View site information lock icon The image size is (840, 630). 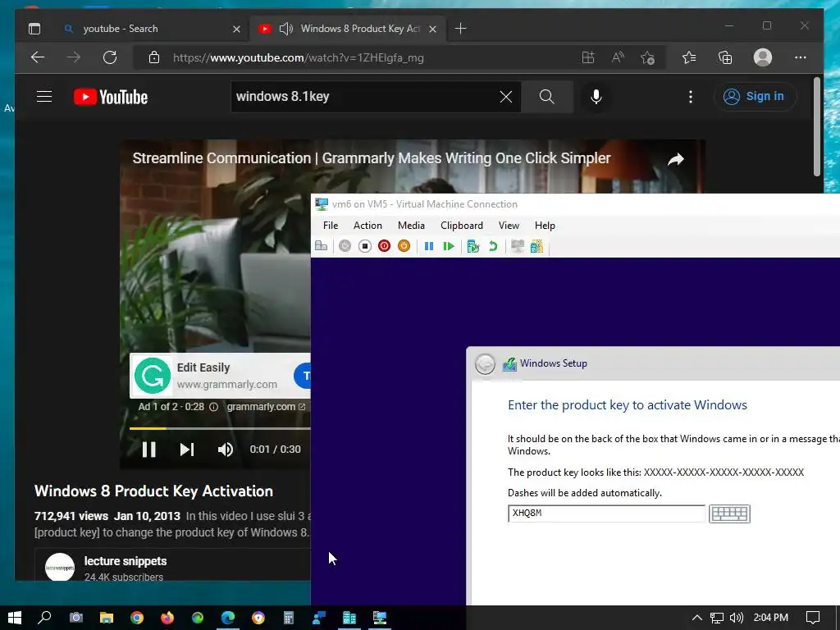pyautogui.click(x=154, y=57)
